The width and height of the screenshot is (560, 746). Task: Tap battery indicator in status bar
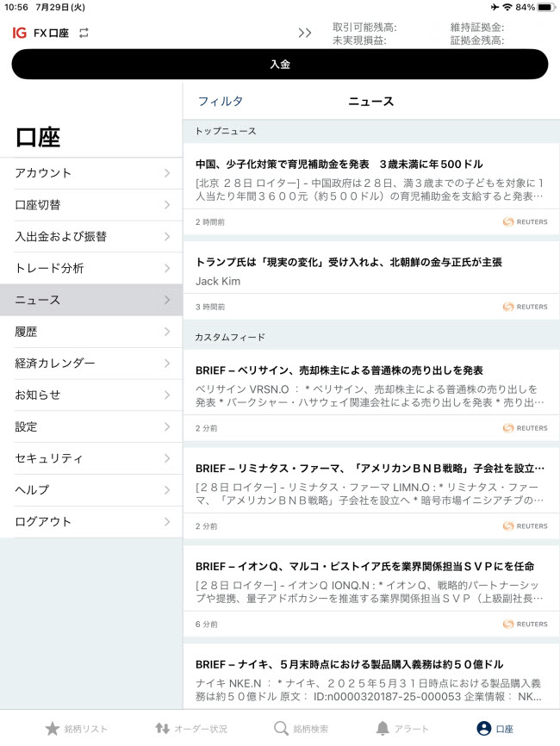(546, 7)
